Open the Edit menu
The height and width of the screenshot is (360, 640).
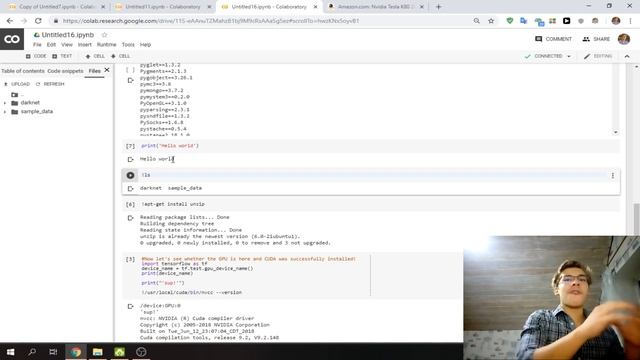click(x=51, y=44)
